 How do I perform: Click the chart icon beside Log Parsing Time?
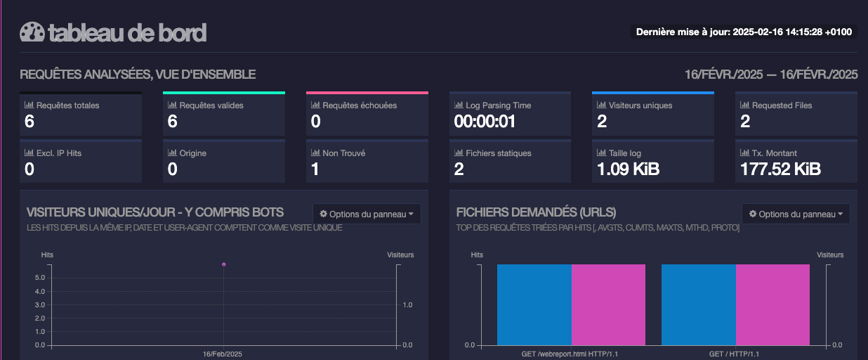point(459,105)
